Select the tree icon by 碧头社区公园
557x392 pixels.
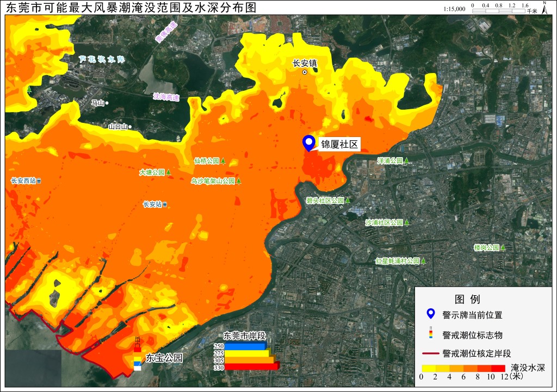[348, 201]
